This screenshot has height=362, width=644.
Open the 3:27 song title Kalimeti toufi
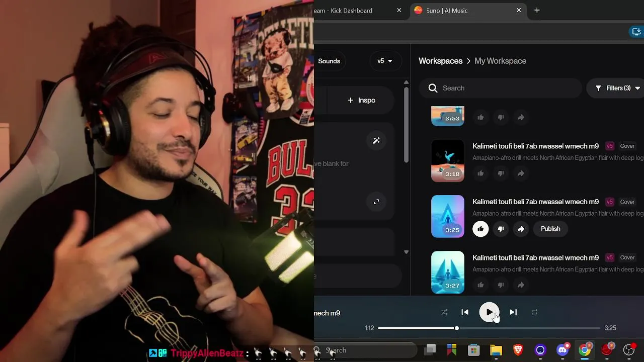[x=535, y=257]
